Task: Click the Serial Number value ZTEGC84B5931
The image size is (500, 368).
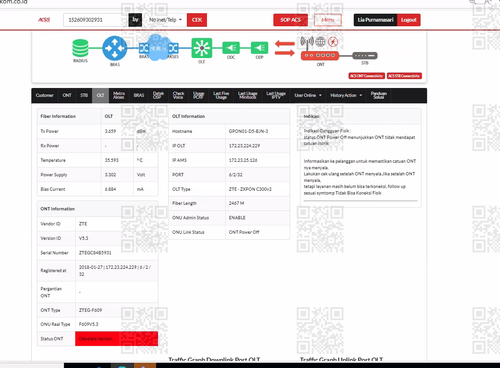Action: (95, 253)
